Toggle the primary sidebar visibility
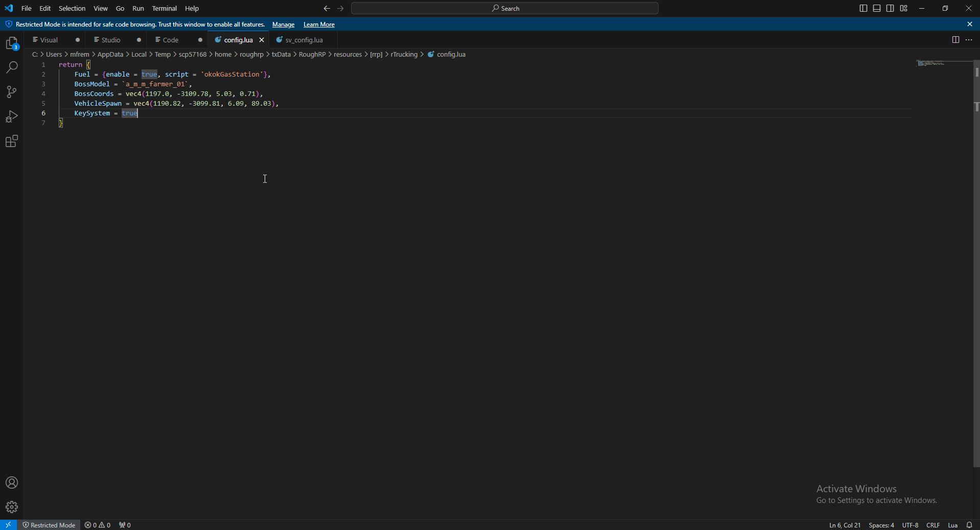The width and height of the screenshot is (980, 530). tap(863, 8)
